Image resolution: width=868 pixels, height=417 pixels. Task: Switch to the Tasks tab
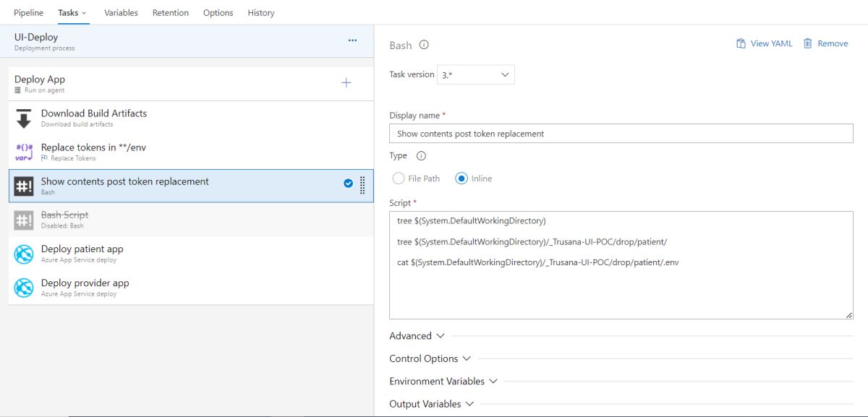pos(72,13)
